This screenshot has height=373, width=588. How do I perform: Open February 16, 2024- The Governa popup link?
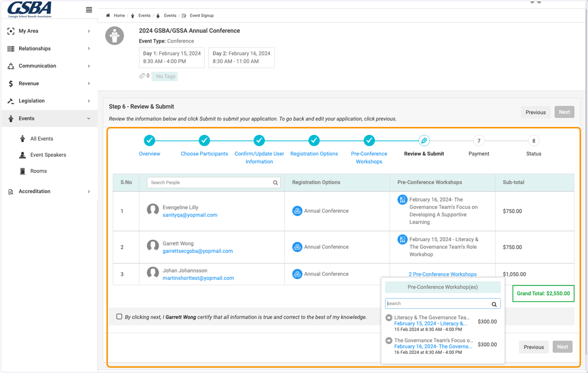433,347
